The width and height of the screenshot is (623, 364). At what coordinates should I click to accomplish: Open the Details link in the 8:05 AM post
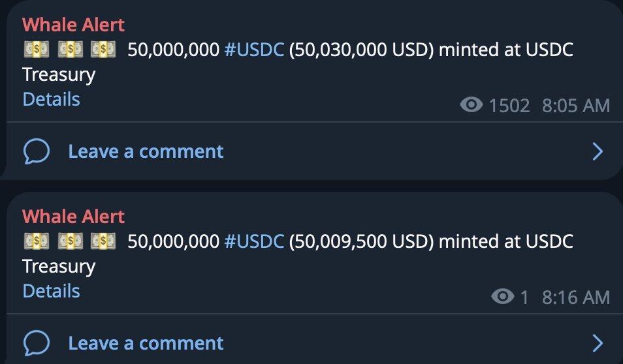coord(51,99)
